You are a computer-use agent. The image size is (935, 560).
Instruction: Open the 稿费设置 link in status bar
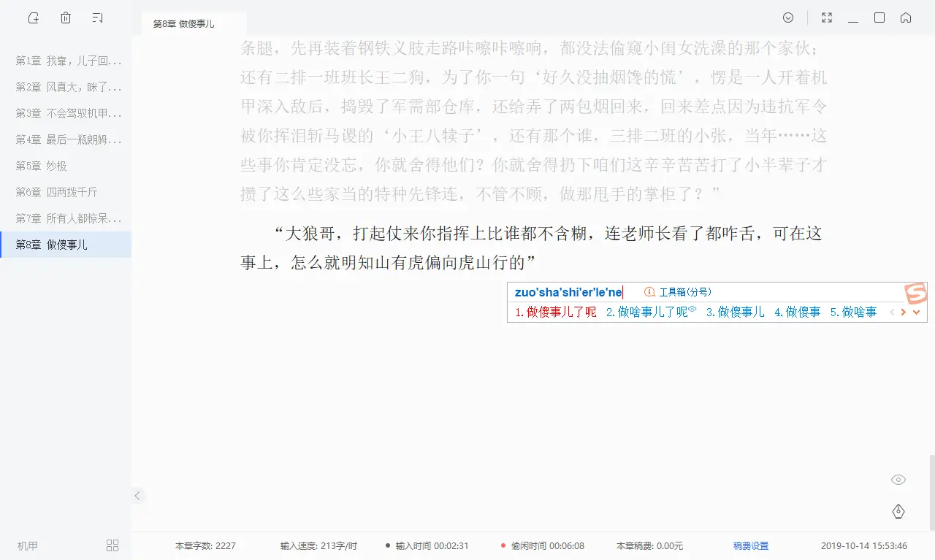[x=751, y=545]
